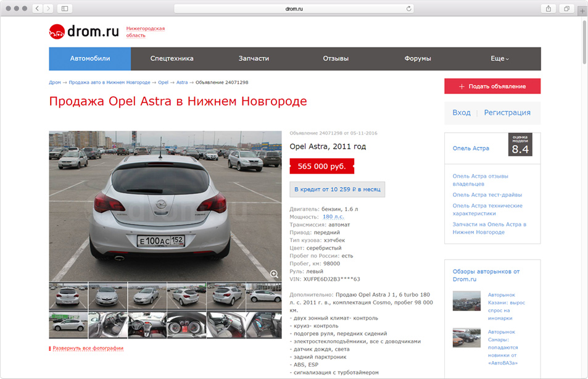Select fourth thumbnail in top row
Screen dimensions: 588x379
click(186, 296)
